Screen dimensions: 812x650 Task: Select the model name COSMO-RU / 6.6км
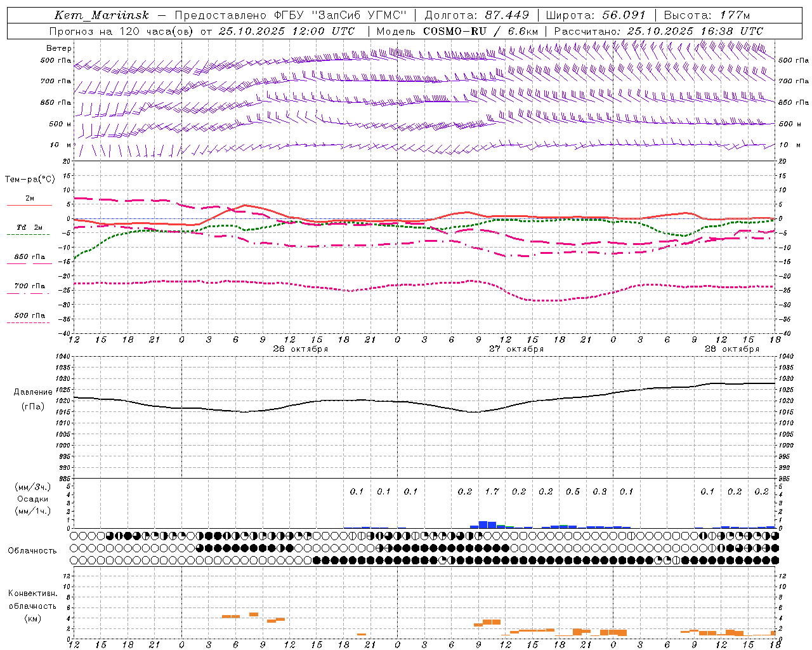(481, 31)
